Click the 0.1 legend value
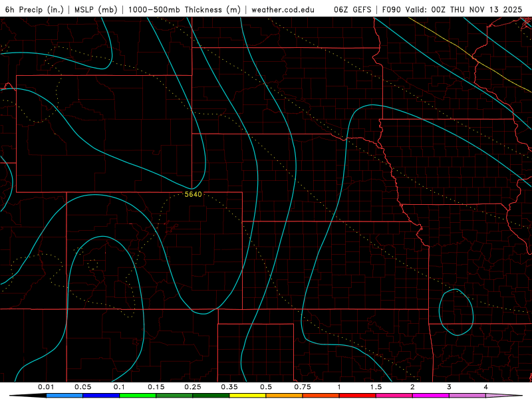Screen dimensions: 532x399 pos(119,387)
